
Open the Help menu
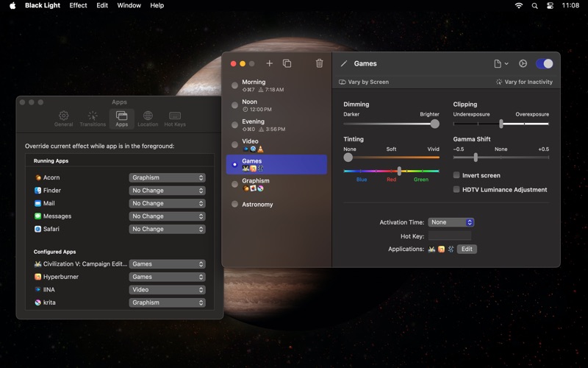[x=157, y=5]
